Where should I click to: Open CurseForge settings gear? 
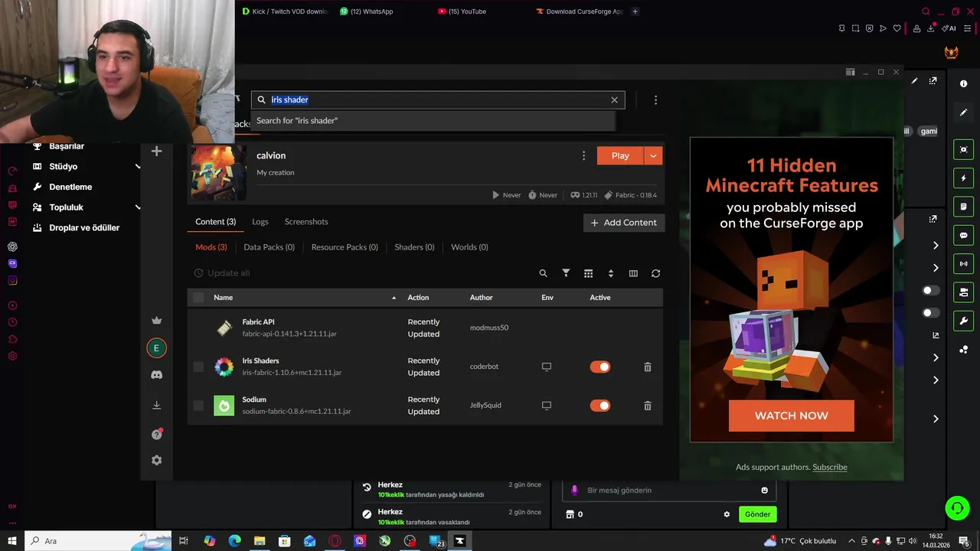pos(156,460)
